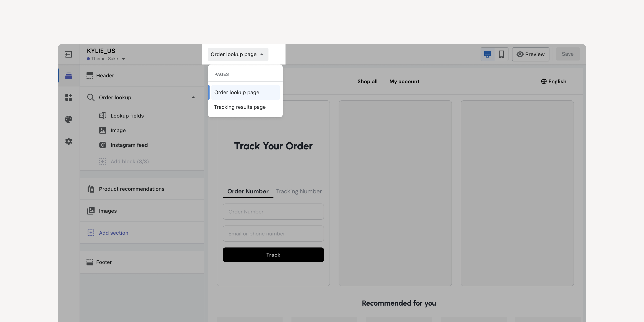Click the globe language icon
This screenshot has height=322, width=644.
tap(544, 81)
